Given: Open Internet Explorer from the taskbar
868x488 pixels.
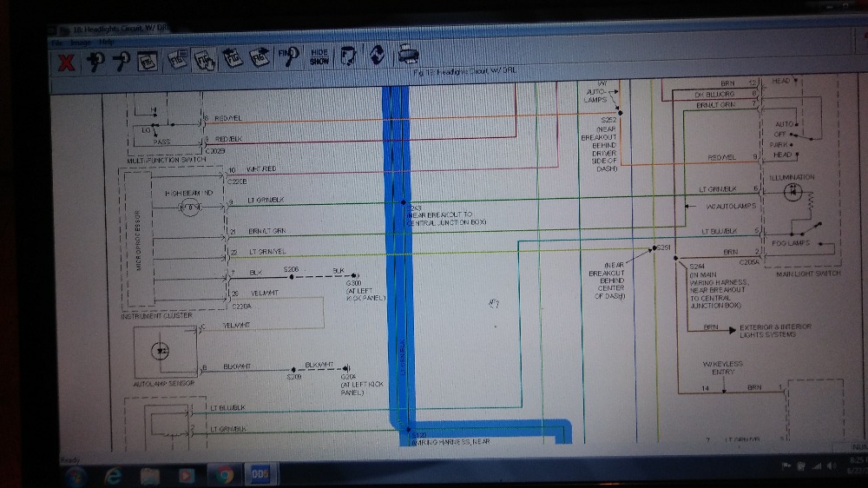Looking at the screenshot, I should (x=113, y=475).
